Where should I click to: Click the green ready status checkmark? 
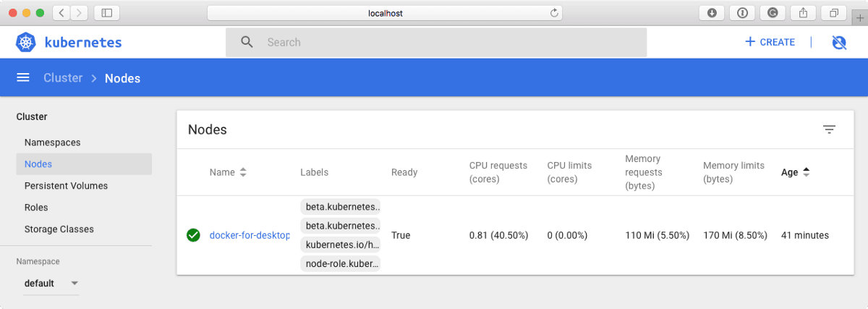click(x=193, y=235)
